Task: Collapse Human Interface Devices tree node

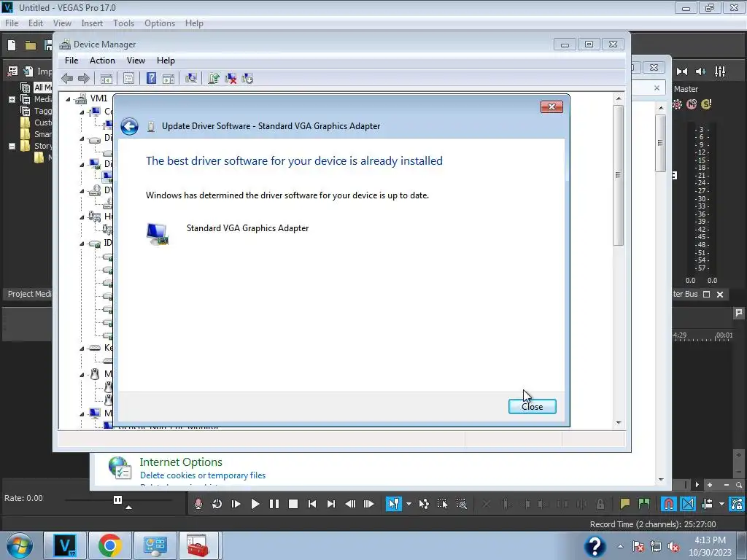Action: click(x=82, y=217)
